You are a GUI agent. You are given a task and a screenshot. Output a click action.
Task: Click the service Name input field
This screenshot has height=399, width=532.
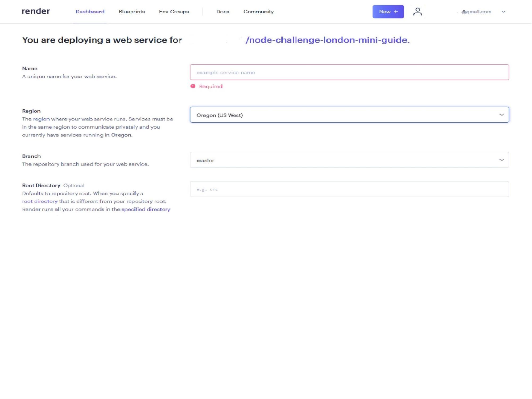[x=349, y=72]
